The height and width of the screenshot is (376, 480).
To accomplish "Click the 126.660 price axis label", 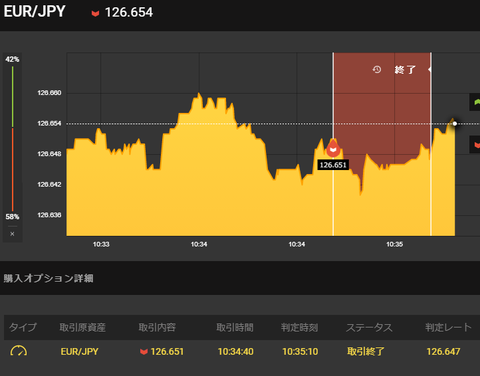I will [49, 93].
